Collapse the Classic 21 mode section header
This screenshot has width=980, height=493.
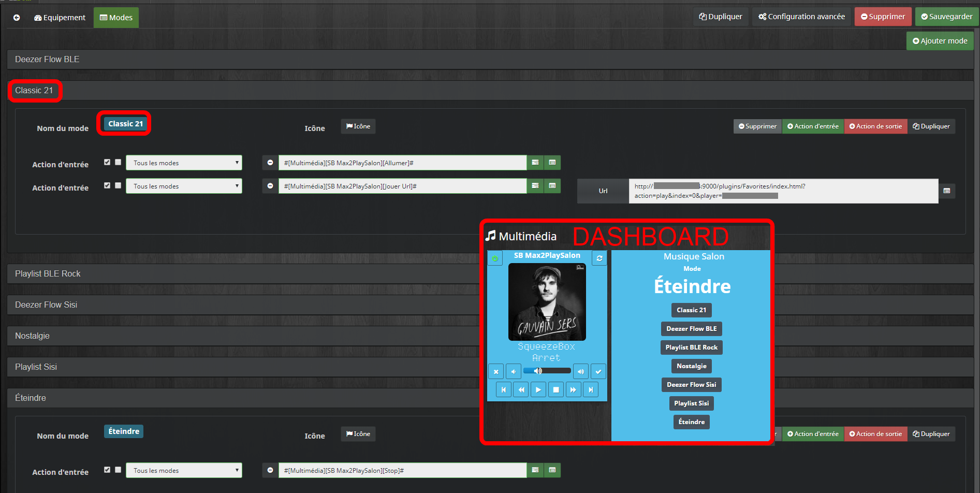tap(490, 90)
